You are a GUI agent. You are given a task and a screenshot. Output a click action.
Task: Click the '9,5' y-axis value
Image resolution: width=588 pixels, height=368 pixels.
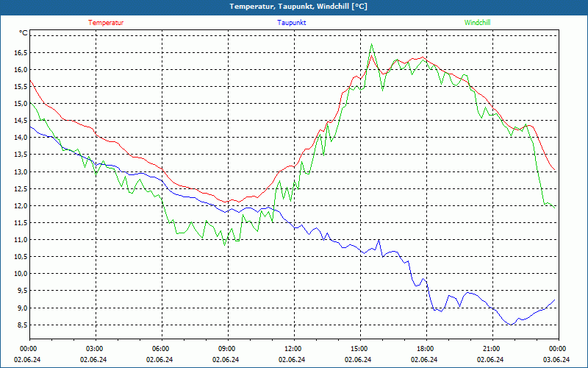pos(22,291)
